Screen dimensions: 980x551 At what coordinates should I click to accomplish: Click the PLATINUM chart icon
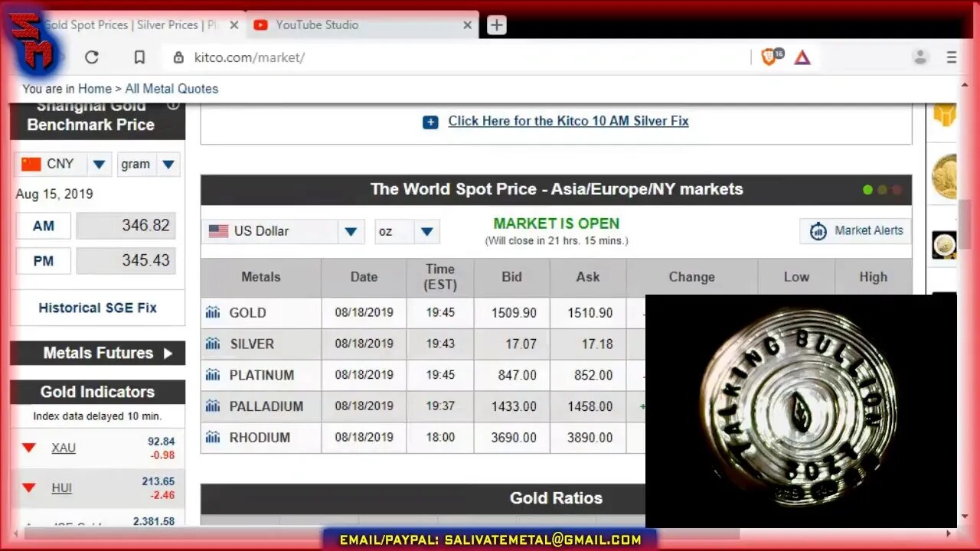[x=213, y=375]
